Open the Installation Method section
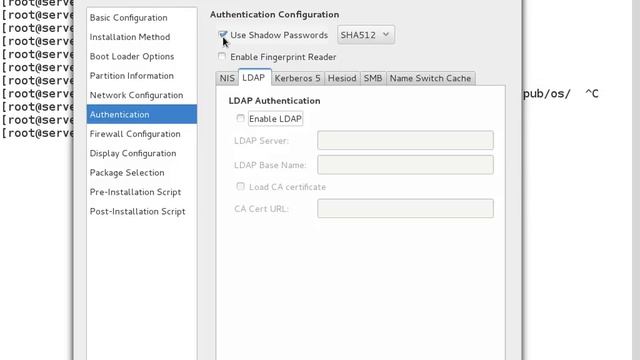Viewport: 640px width, 360px height. [141, 37]
